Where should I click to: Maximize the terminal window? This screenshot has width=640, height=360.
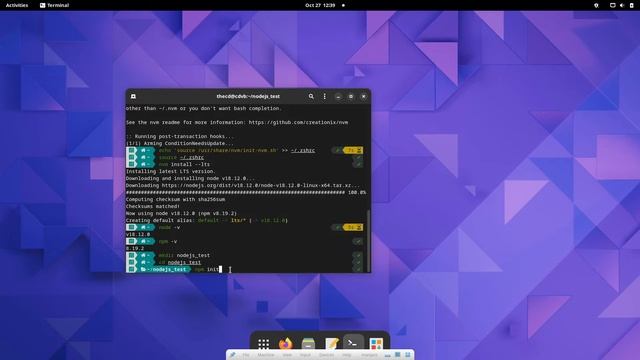pyautogui.click(x=351, y=96)
